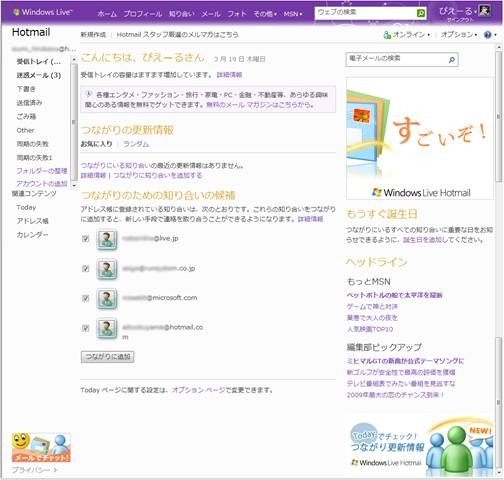
Task: Click the web search magnifier button
Action: 421,13
